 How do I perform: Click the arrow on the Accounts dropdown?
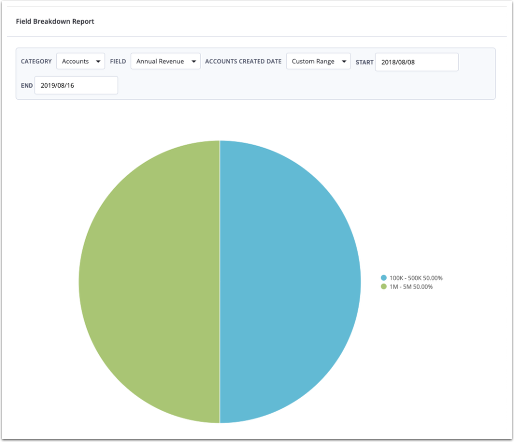pyautogui.click(x=98, y=61)
